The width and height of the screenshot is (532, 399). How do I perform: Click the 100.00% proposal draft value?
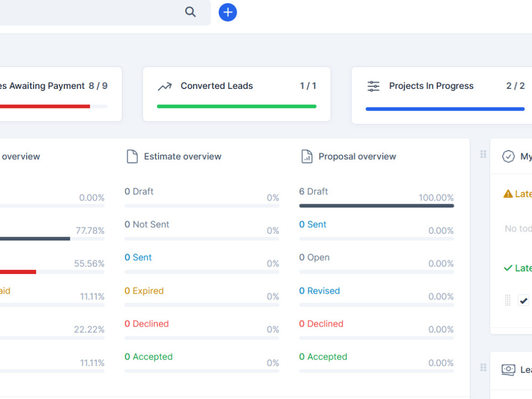[436, 197]
